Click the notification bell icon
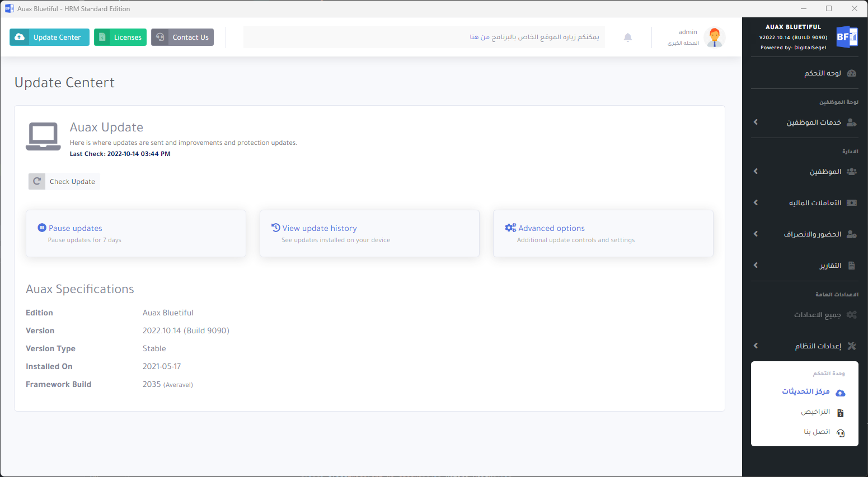The image size is (868, 477). point(628,37)
